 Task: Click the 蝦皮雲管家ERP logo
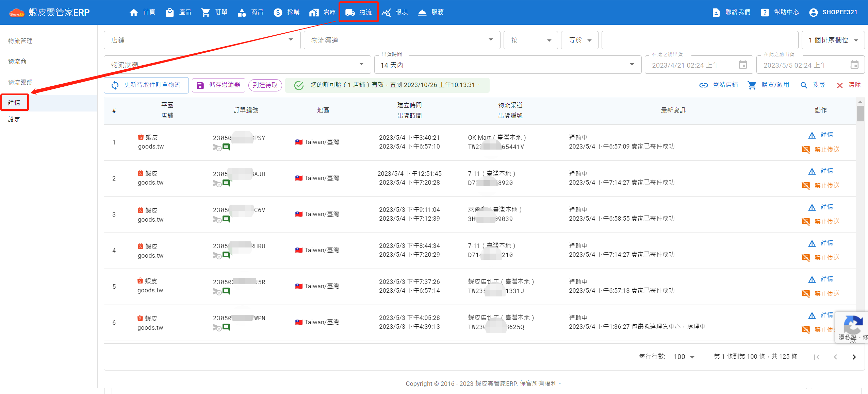coord(50,13)
